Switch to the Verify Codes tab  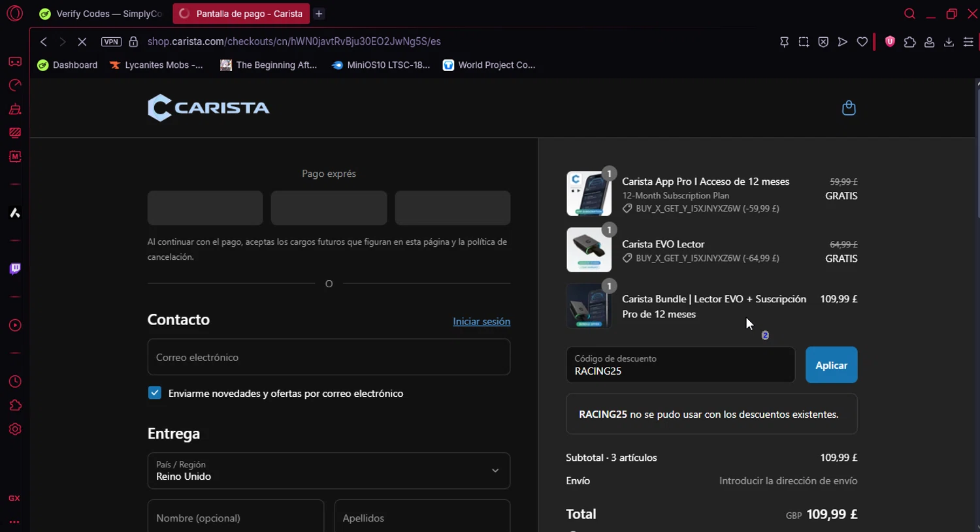pos(101,14)
